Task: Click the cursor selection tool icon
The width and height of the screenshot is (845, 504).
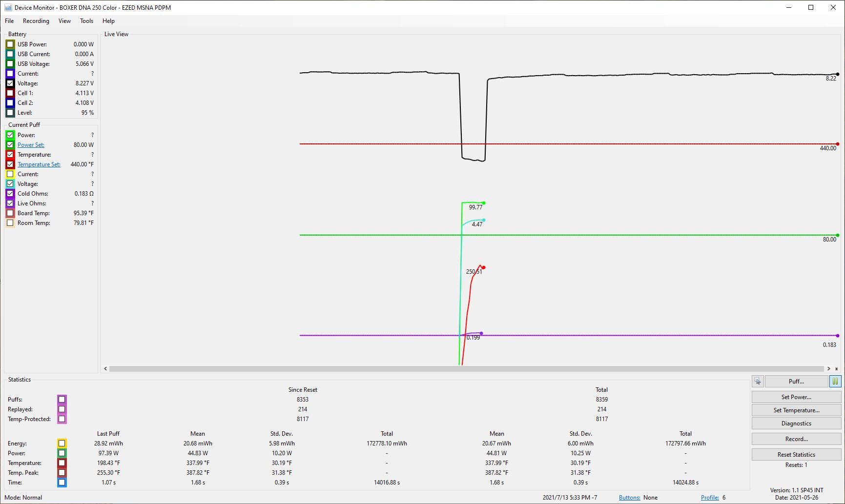Action: click(758, 382)
